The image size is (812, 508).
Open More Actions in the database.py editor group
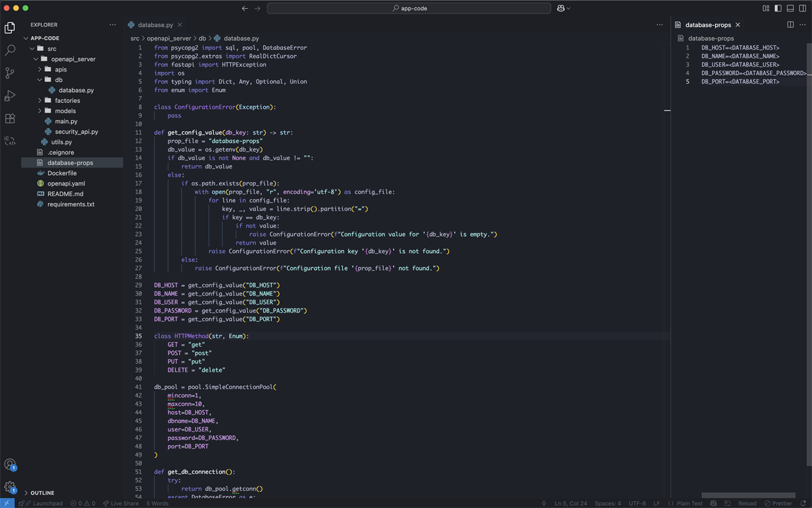660,25
